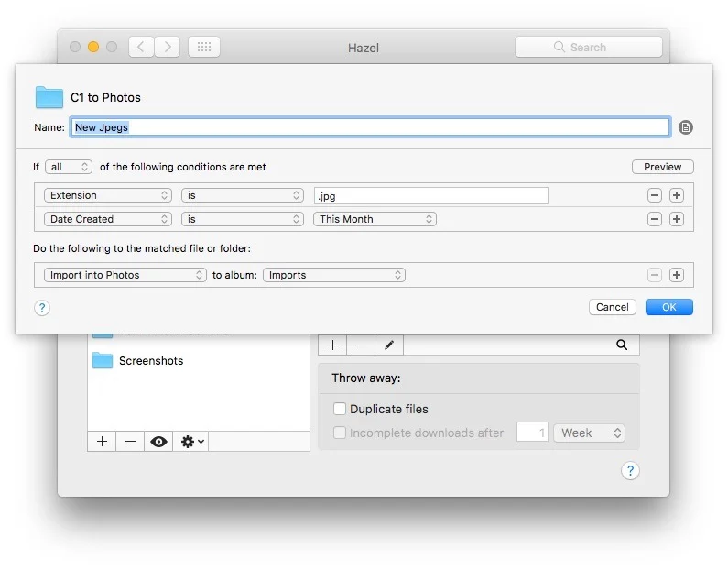The width and height of the screenshot is (728, 570).
Task: Add a condition after Date Created row
Action: [677, 219]
